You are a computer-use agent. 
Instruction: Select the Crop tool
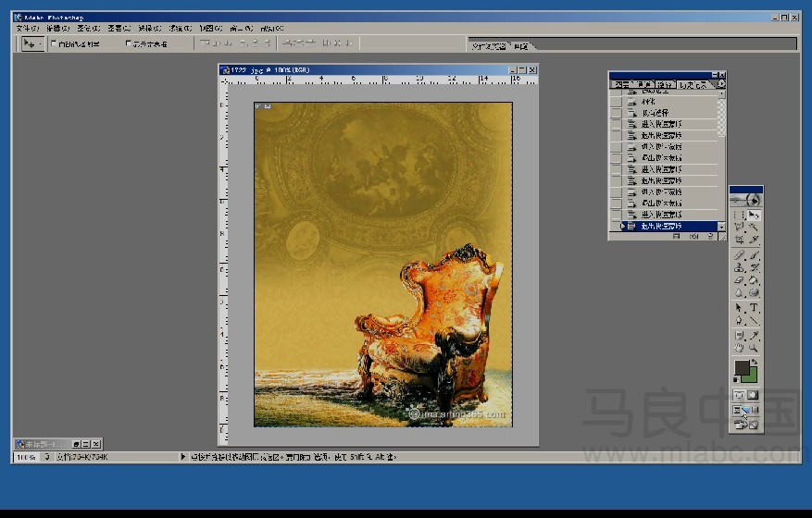click(x=739, y=240)
